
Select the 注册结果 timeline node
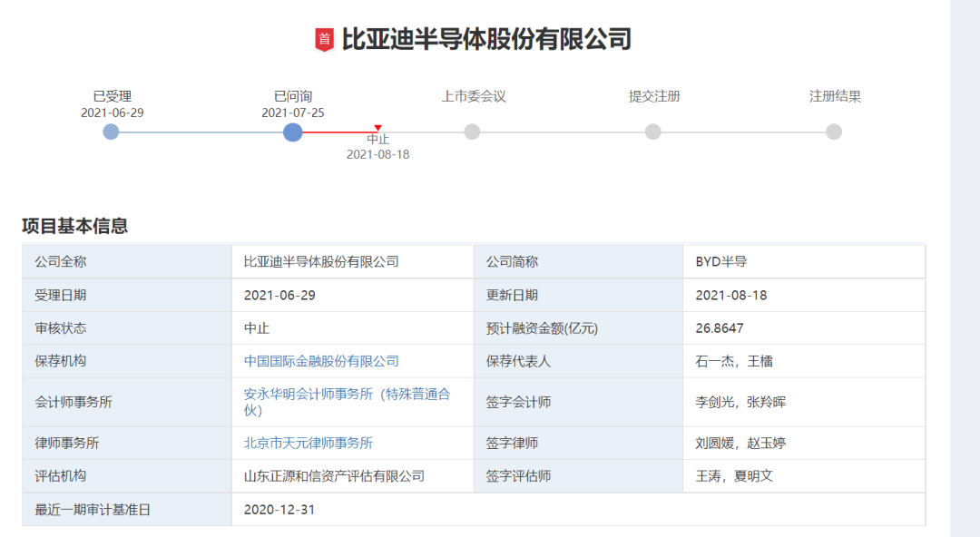[833, 132]
